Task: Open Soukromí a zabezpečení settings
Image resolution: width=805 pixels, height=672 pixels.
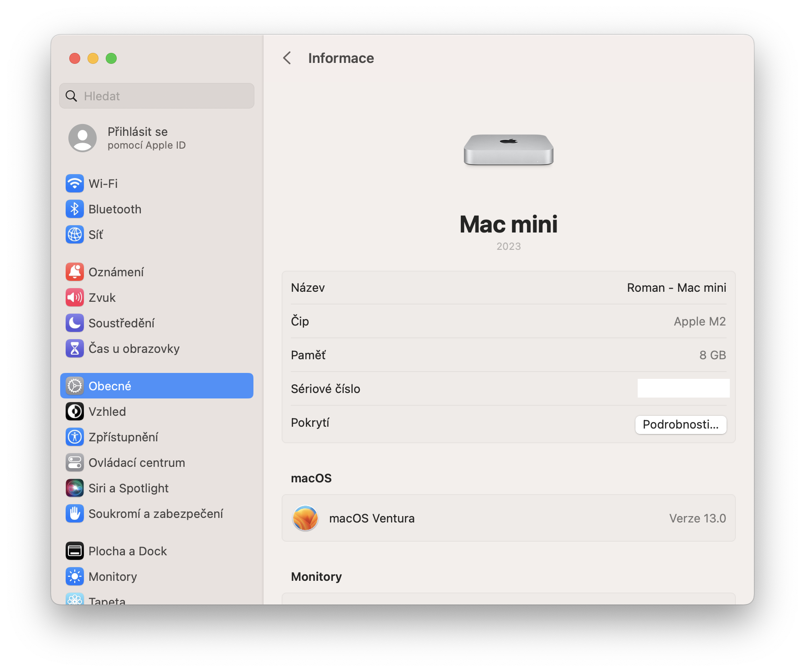Action: [75, 513]
